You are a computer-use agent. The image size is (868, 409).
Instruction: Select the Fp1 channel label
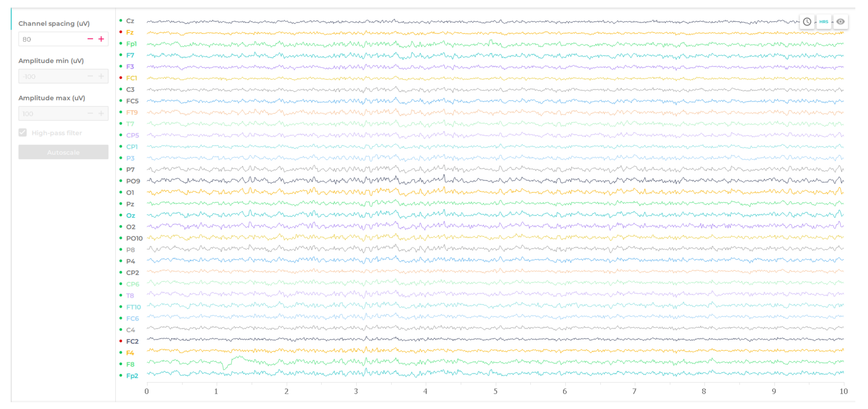131,44
